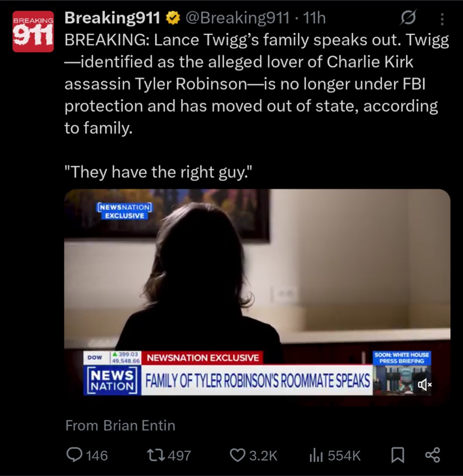View the 497 reposts count
The image size is (463, 476).
pos(179,456)
